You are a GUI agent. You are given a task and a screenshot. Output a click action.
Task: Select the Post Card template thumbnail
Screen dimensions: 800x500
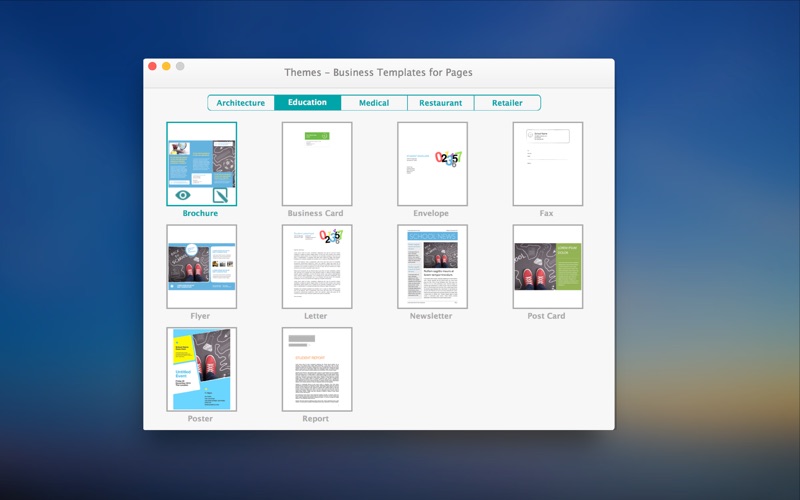(x=547, y=266)
